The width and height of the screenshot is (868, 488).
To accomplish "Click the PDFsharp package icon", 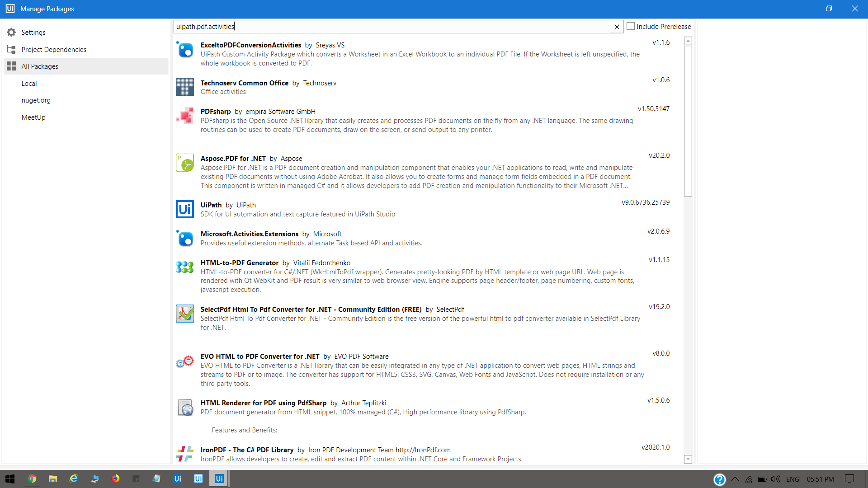I will click(185, 116).
